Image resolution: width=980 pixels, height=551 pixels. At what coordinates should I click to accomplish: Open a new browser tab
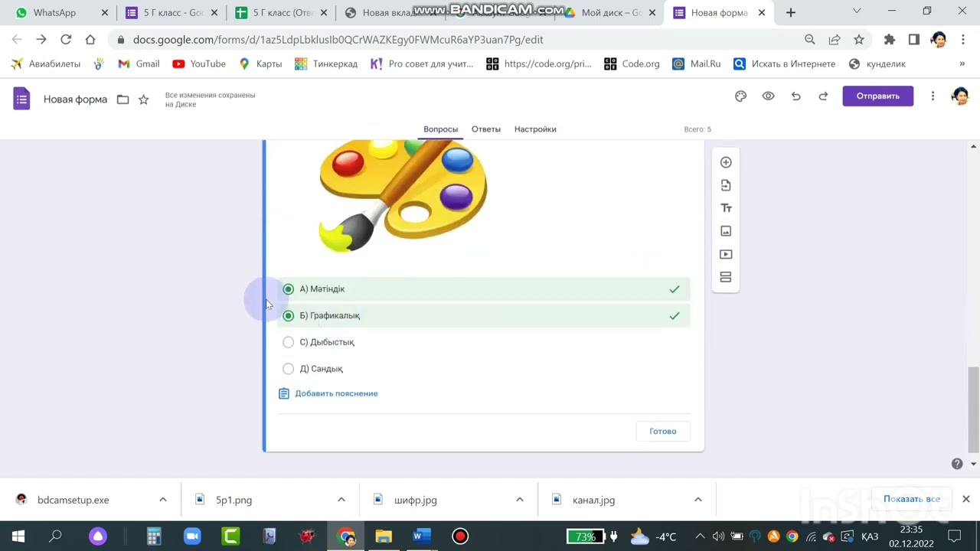[791, 12]
